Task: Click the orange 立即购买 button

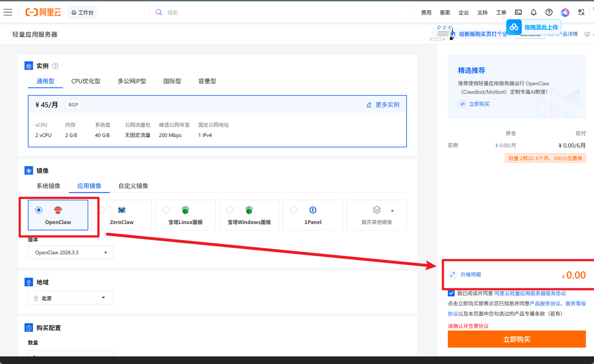Action: pyautogui.click(x=517, y=339)
